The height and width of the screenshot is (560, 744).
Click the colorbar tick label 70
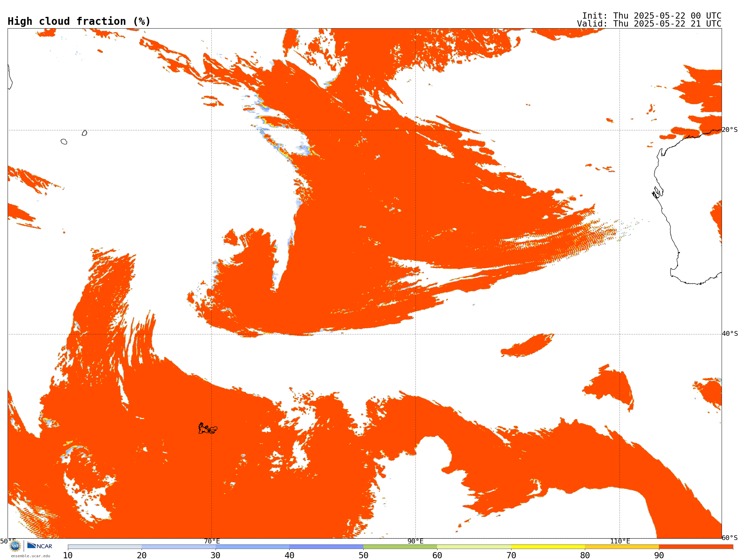click(x=511, y=556)
